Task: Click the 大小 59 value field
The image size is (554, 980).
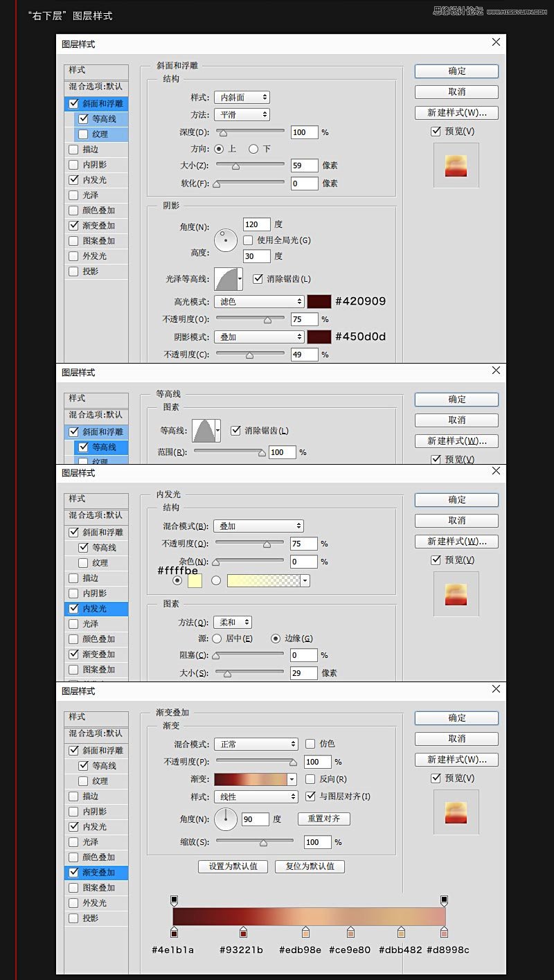Action: point(305,165)
